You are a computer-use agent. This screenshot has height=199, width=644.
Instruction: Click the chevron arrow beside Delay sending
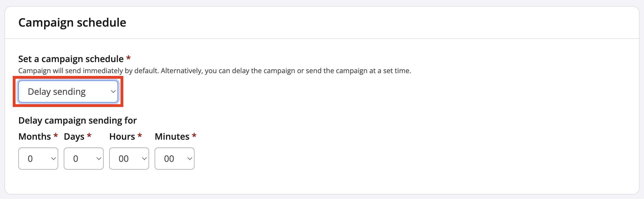[x=113, y=92]
